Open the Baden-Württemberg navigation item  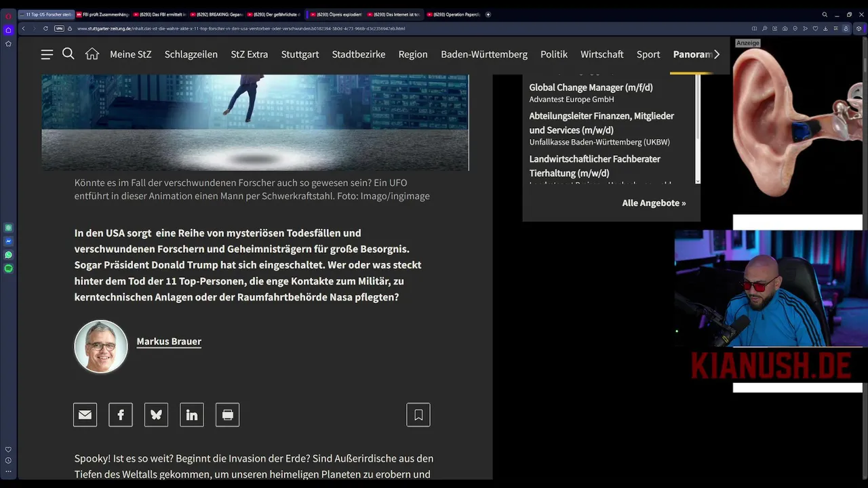click(x=484, y=54)
